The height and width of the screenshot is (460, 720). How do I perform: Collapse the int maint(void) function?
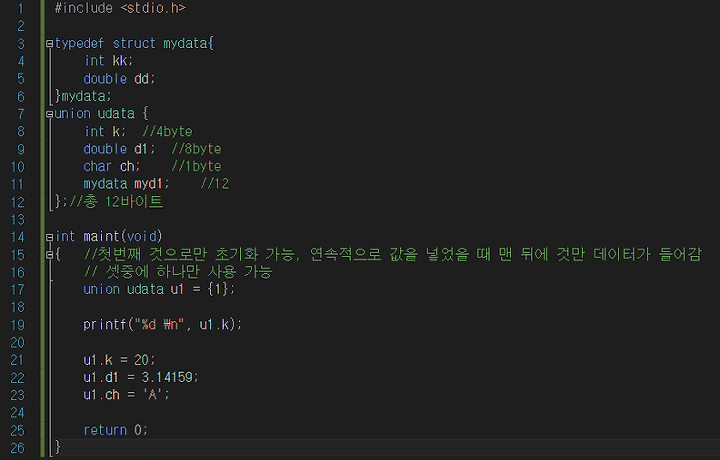(50, 237)
